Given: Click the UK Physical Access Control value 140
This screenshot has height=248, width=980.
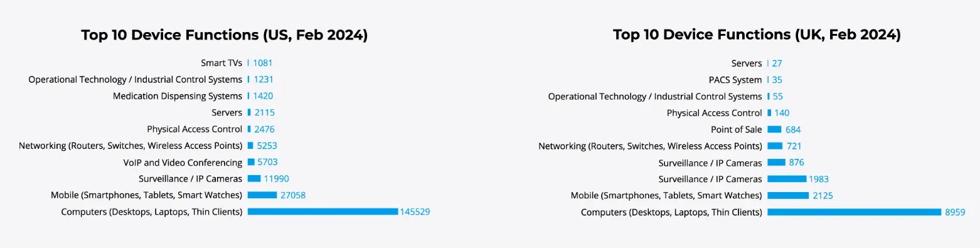Looking at the screenshot, I should (x=782, y=113).
